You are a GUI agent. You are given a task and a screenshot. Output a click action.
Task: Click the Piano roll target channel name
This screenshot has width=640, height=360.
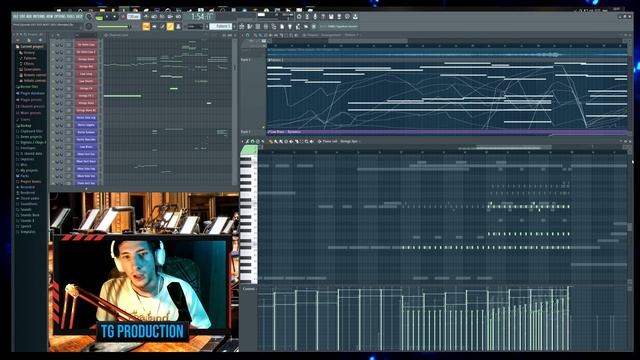coord(349,141)
